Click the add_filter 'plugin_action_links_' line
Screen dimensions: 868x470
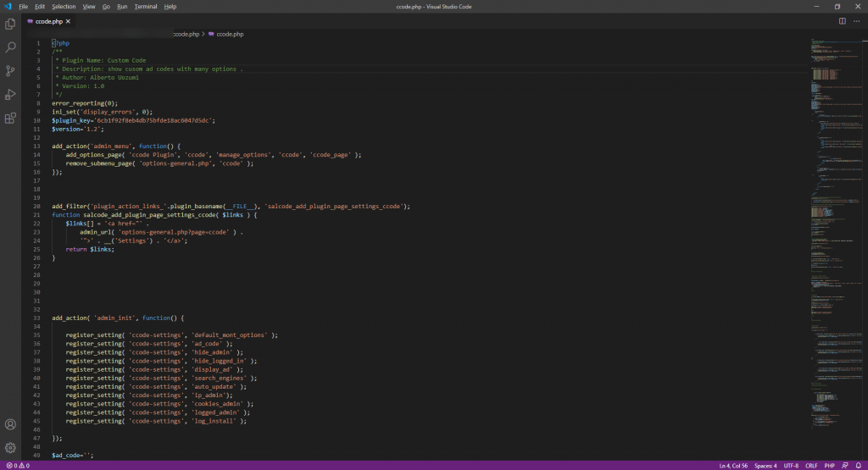tap(231, 207)
